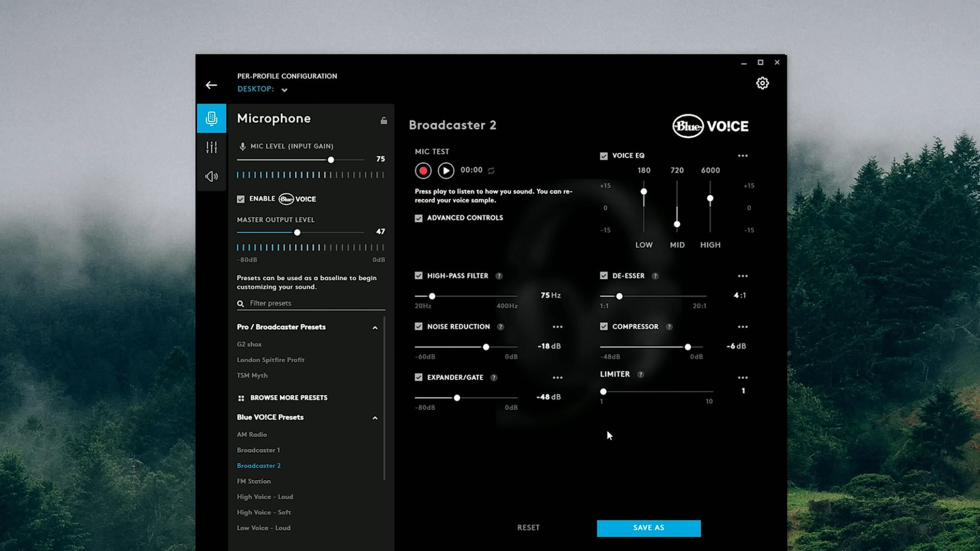The height and width of the screenshot is (551, 980).
Task: Collapse Pro / Broadcaster Presets section
Action: [375, 328]
